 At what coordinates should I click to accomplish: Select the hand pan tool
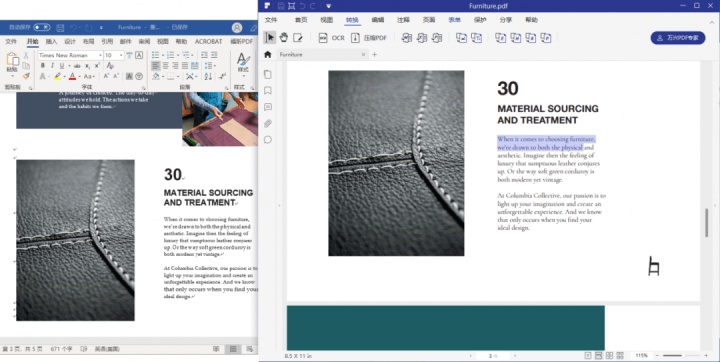(284, 38)
